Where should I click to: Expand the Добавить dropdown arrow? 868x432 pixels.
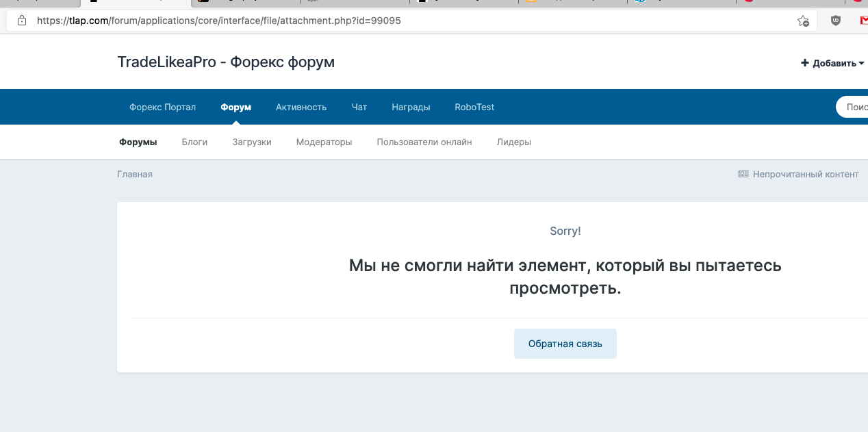pyautogui.click(x=861, y=63)
